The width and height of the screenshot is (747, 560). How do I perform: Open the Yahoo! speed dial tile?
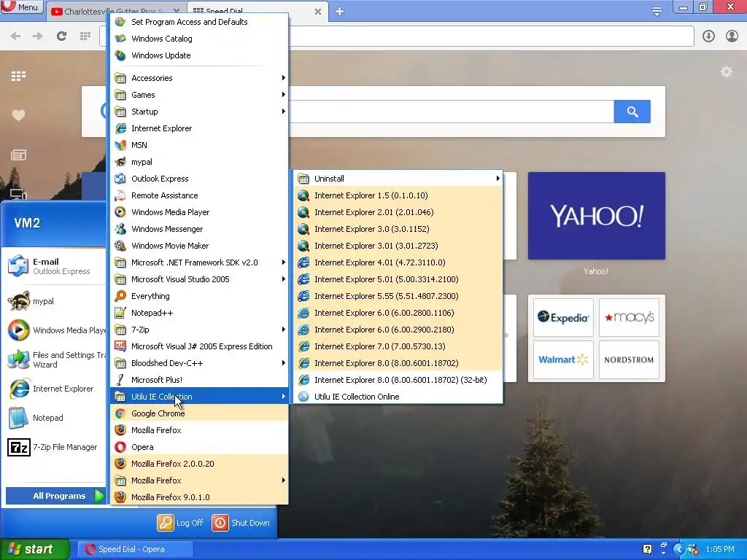pyautogui.click(x=596, y=216)
